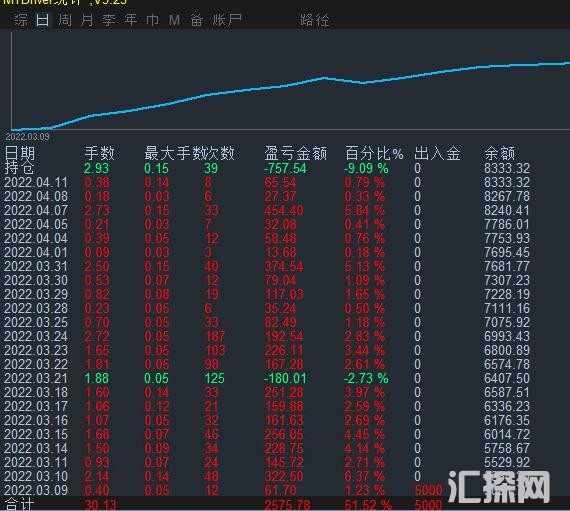Click profit value 256.05
This screenshot has width=570, height=511.
(284, 434)
